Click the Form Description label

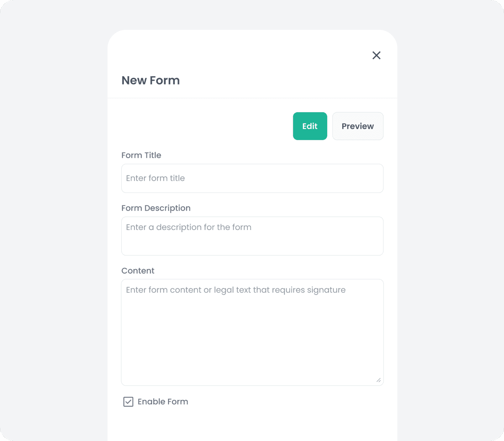tap(156, 208)
